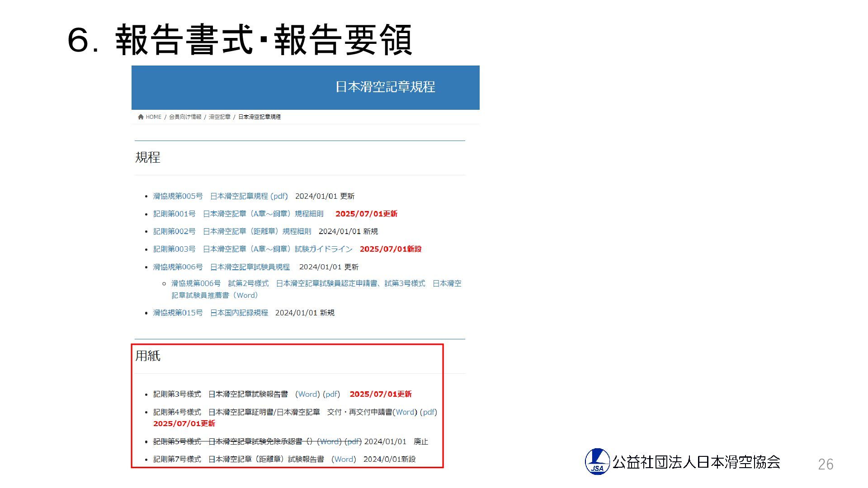Open 滑協規第006号 日本滑空記章試験員規程 link
868x488 pixels.
[221, 267]
